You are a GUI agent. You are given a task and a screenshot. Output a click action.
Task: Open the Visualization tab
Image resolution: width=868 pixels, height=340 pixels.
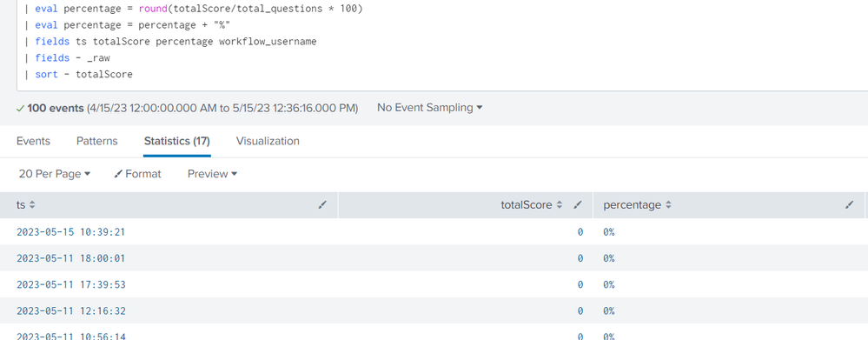(268, 141)
